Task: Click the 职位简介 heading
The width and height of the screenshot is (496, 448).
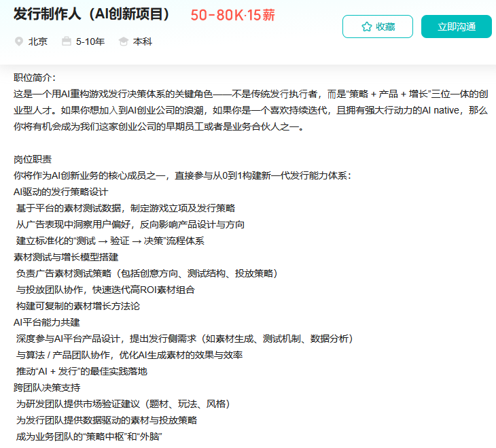Action: coord(35,77)
